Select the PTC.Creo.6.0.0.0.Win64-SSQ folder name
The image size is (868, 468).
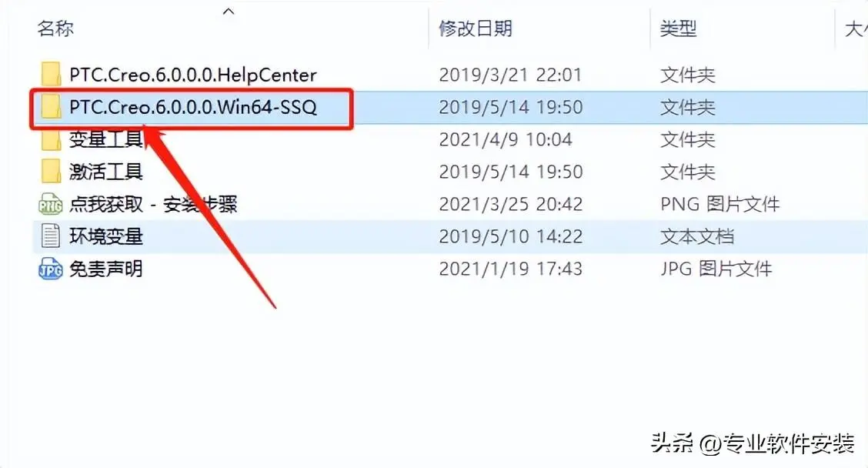pyautogui.click(x=193, y=106)
